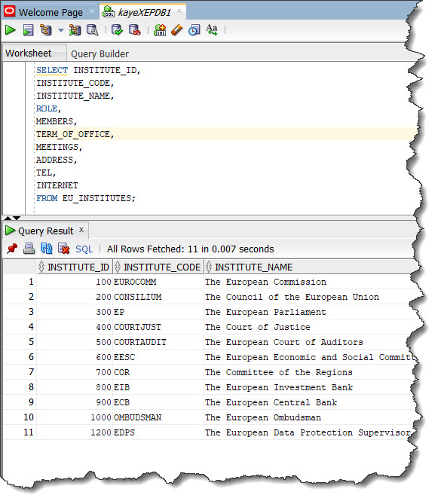Sort by the INSTITUTE_NAME column header

[253, 267]
